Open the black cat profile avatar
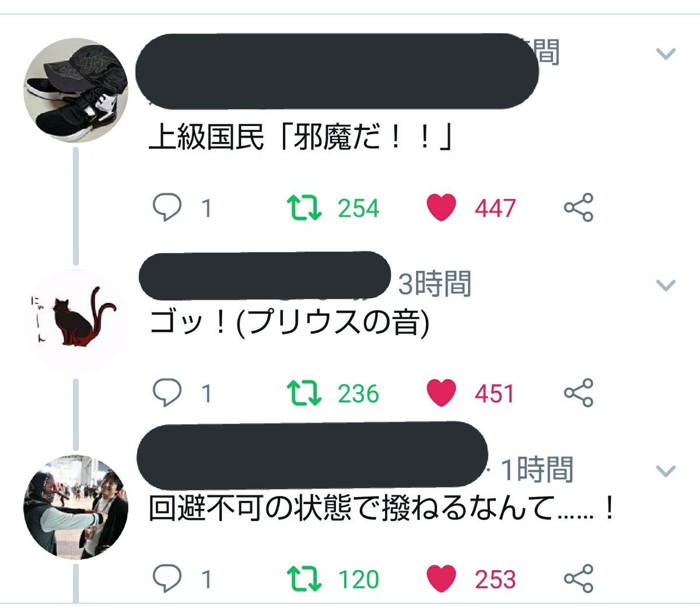Image resolution: width=700 pixels, height=611 pixels. (x=76, y=322)
